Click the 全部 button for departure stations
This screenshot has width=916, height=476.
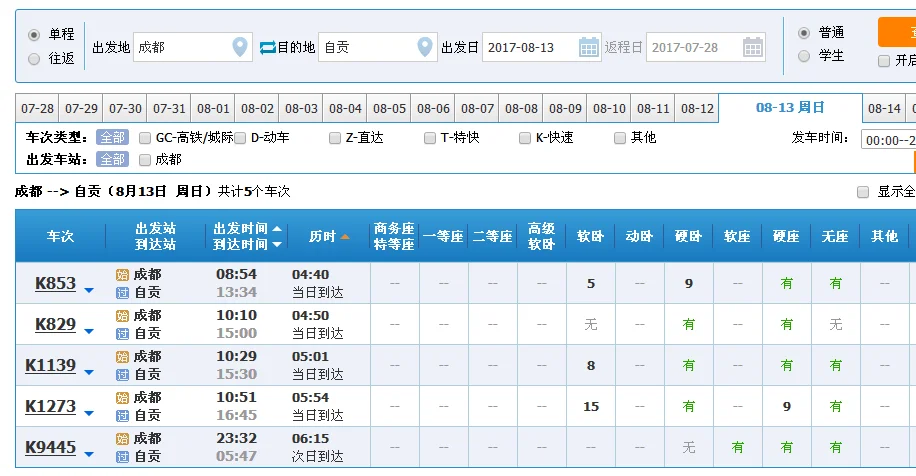112,159
